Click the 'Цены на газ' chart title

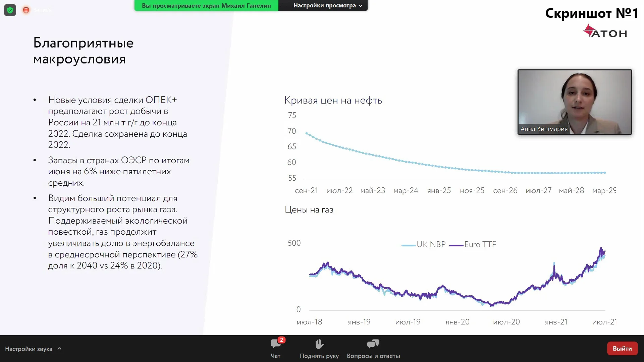click(309, 210)
